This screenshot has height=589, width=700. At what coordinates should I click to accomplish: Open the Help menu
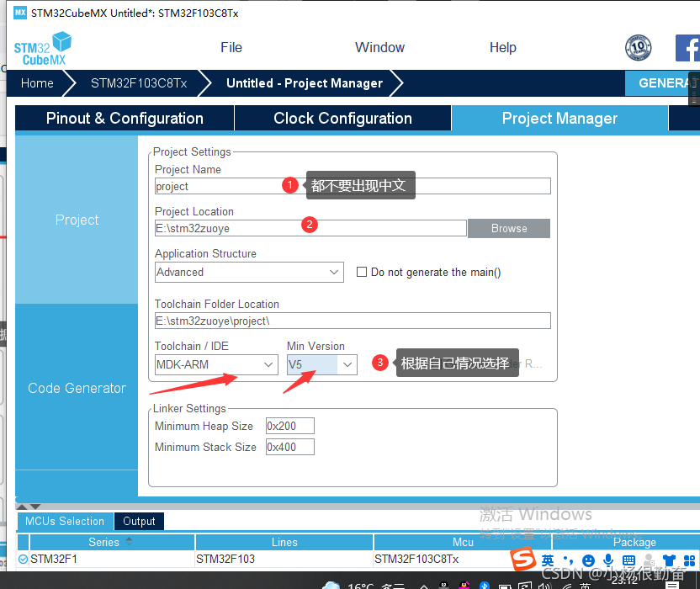(502, 47)
